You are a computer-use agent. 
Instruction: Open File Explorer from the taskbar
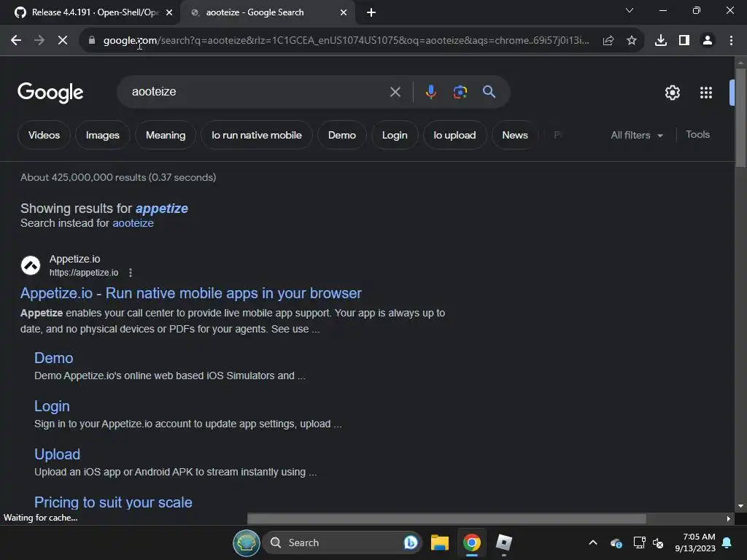pos(440,542)
